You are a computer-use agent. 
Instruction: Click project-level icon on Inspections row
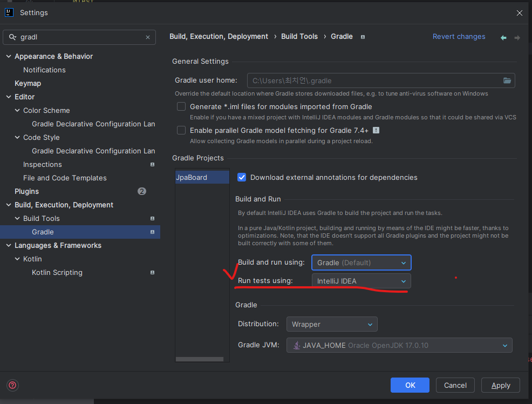[152, 164]
